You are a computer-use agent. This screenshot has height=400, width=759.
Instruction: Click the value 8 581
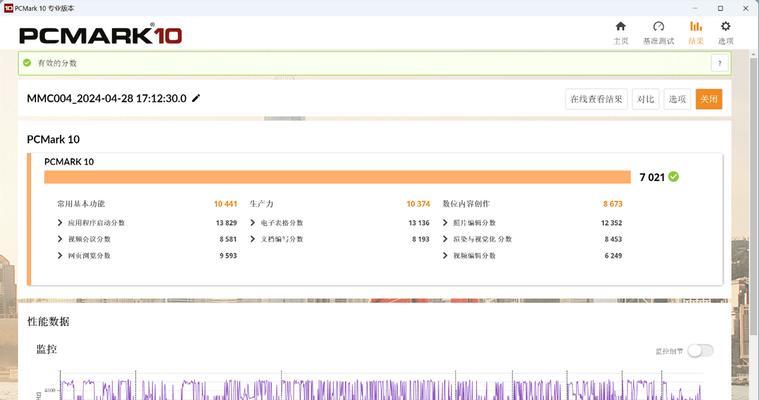click(x=228, y=239)
